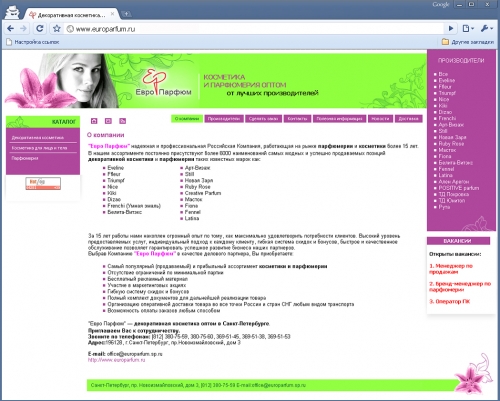The width and height of the screenshot is (500, 401).
Task: Click the Forward navigation arrow
Action: coord(23,29)
